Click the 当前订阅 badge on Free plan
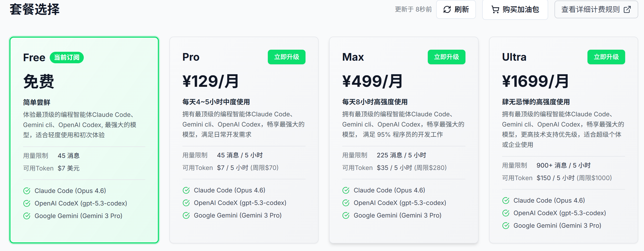 [x=66, y=58]
